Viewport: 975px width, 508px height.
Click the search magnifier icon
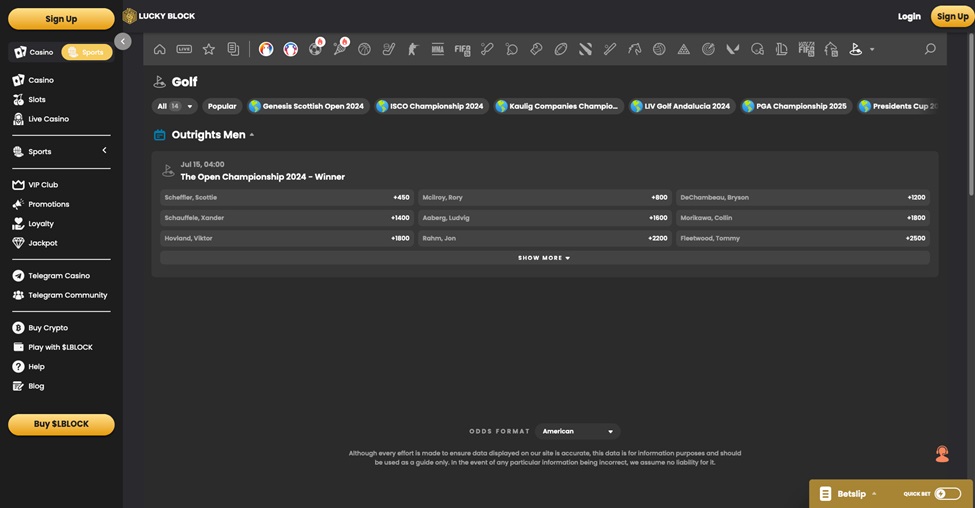(930, 49)
